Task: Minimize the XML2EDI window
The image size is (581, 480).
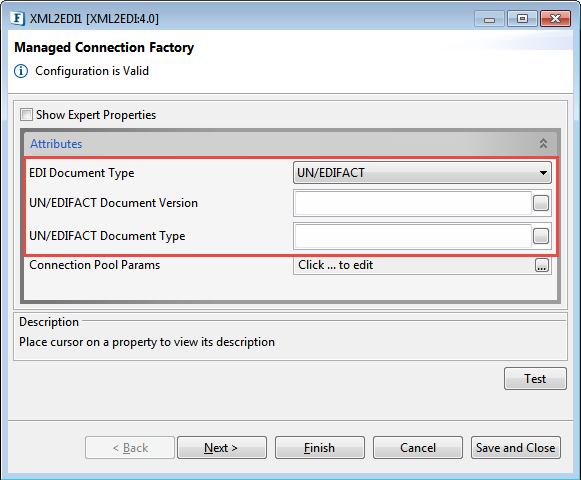Action: [489, 19]
